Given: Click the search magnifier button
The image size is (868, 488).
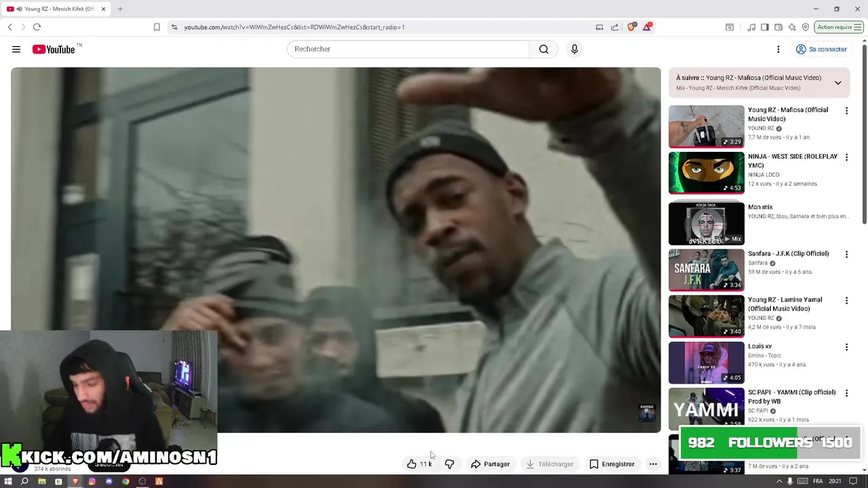Looking at the screenshot, I should click(x=544, y=49).
